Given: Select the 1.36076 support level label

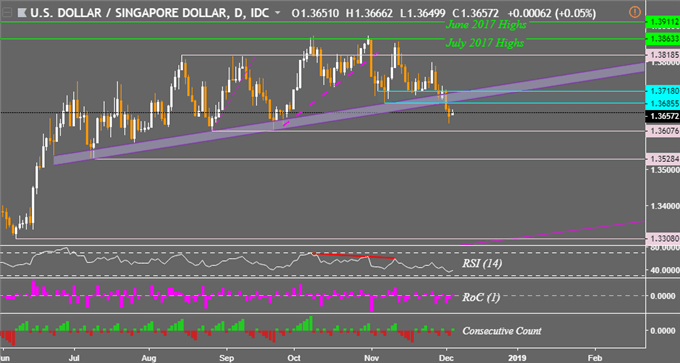Looking at the screenshot, I should coord(662,131).
